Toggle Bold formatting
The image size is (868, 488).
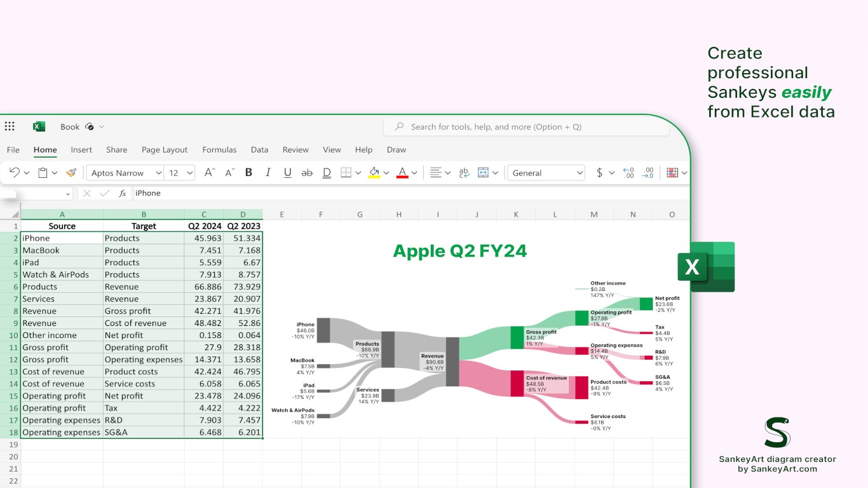pos(248,173)
